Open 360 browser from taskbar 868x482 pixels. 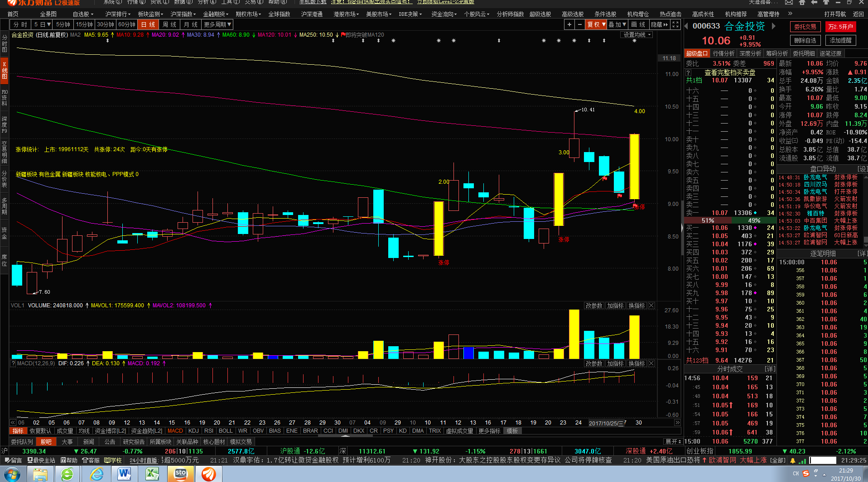[68, 474]
